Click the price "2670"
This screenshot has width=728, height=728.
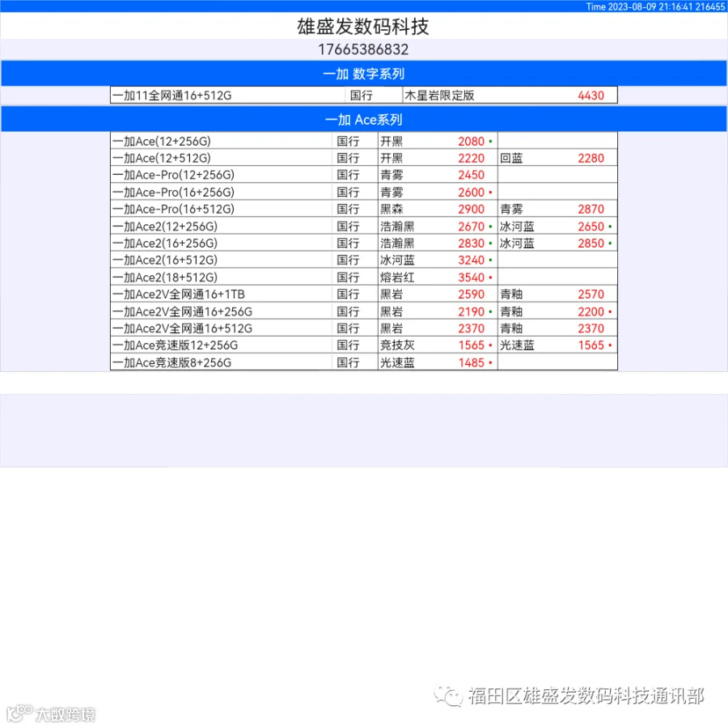[471, 226]
